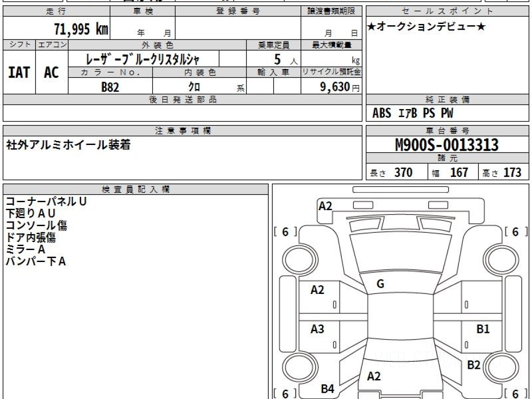Select the カラーNo. header

[x=110, y=72]
